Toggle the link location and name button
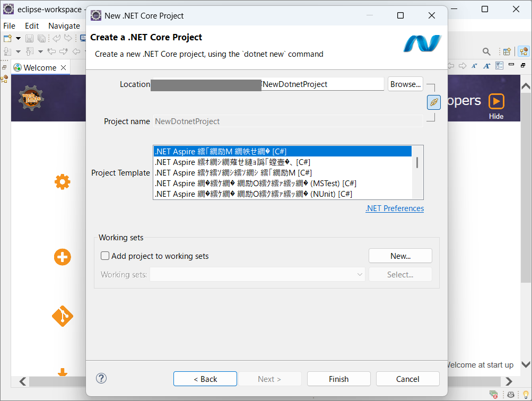Viewport: 532px width, 401px height. click(x=434, y=102)
